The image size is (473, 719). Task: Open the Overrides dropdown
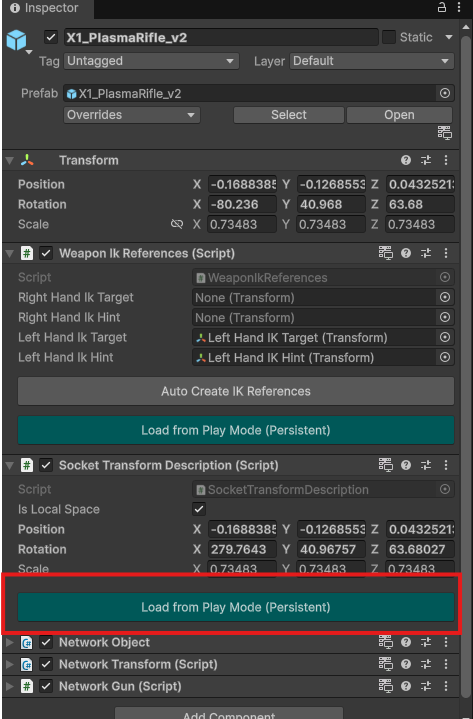[x=132, y=115]
